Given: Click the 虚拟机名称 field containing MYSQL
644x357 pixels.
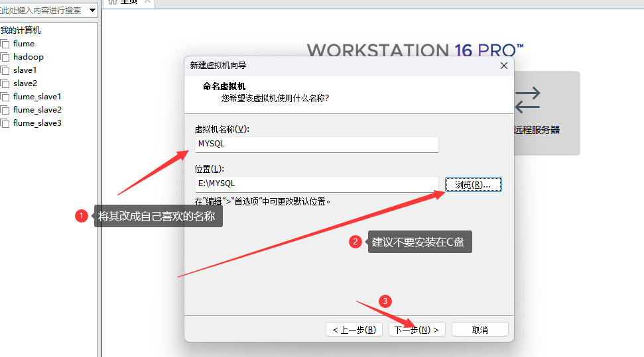Looking at the screenshot, I should [316, 144].
